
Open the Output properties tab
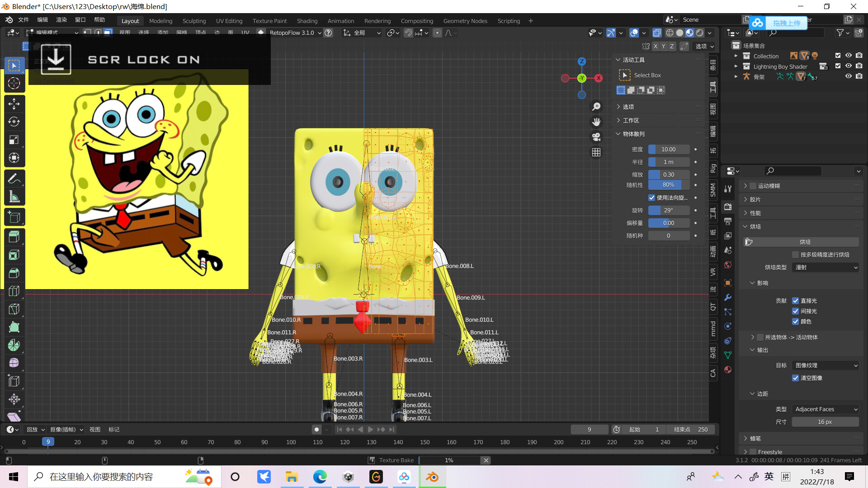[728, 221]
